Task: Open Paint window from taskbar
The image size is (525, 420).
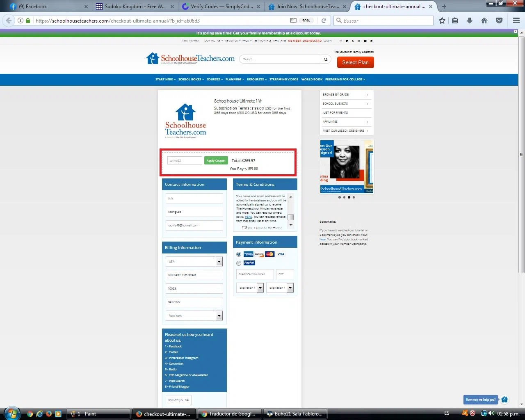Action: pos(98,414)
